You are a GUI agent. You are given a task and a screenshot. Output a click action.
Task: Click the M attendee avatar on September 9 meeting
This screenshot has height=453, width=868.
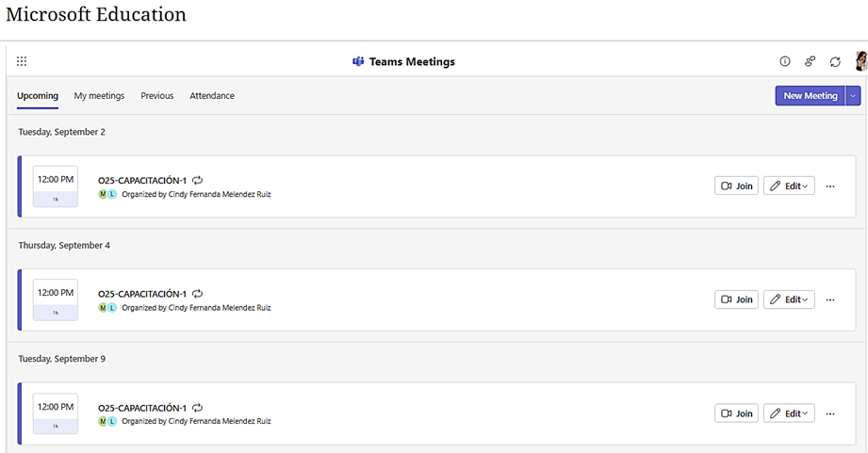(103, 422)
